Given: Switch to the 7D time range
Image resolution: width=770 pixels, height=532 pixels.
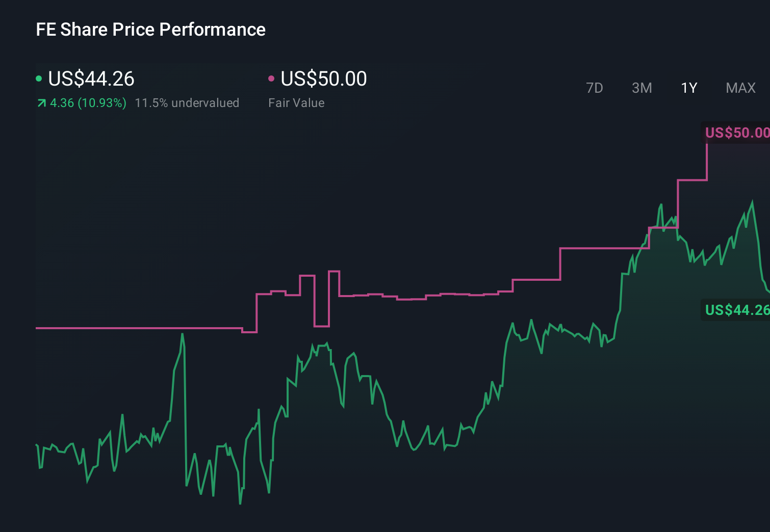Looking at the screenshot, I should (595, 88).
